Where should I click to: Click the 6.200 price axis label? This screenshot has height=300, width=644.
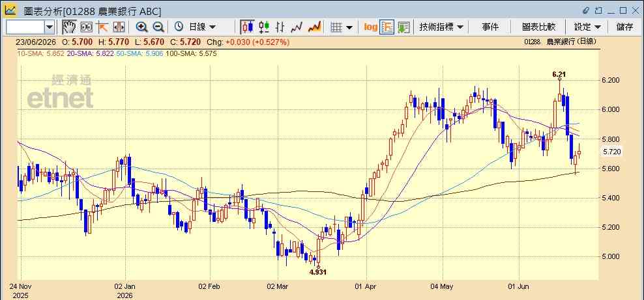(611, 80)
